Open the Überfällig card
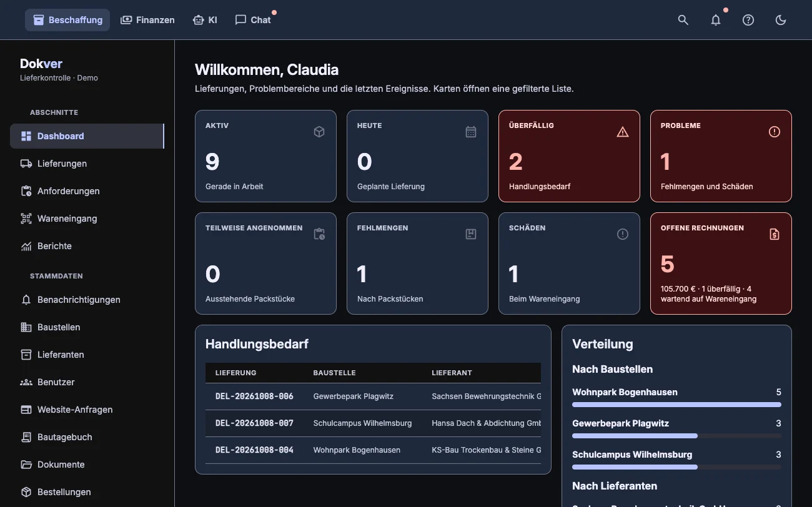Screen dimensions: 812x507 (x=569, y=156)
